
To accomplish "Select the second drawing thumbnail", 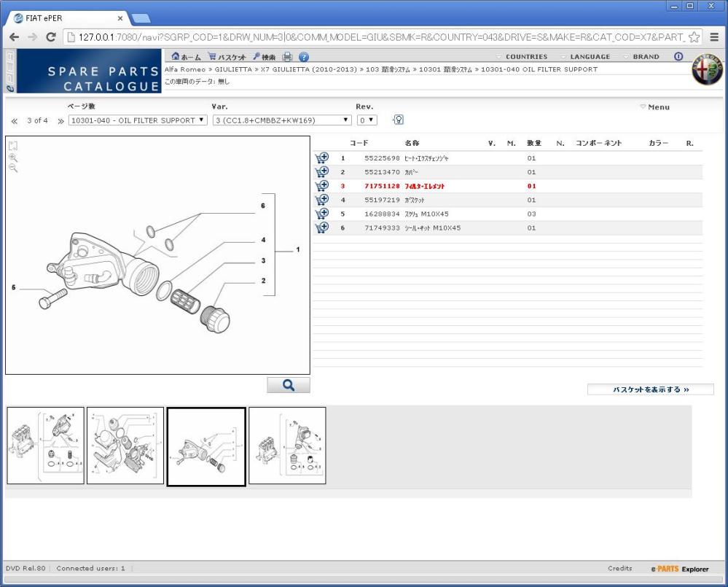I will (125, 446).
